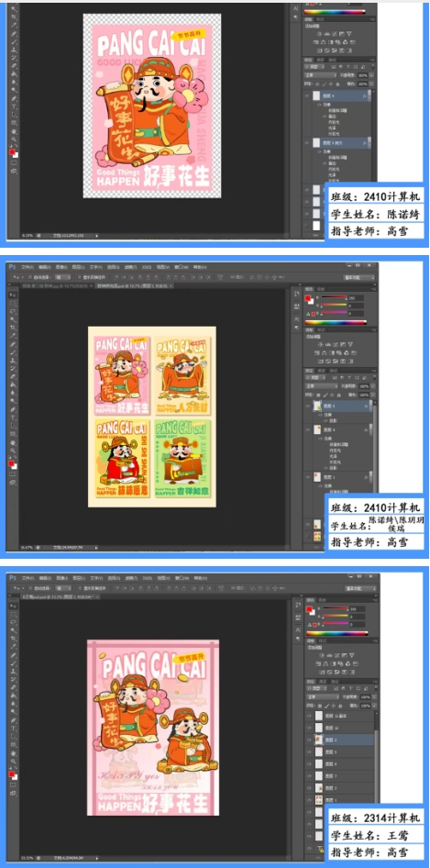Select the Move tool in the middle window's toolbar
430x868 pixels.
pos(13,295)
